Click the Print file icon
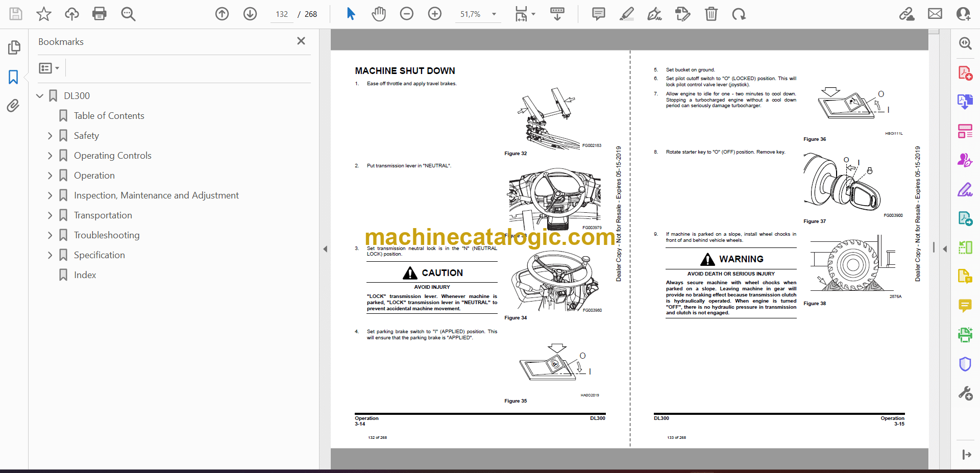 [99, 14]
